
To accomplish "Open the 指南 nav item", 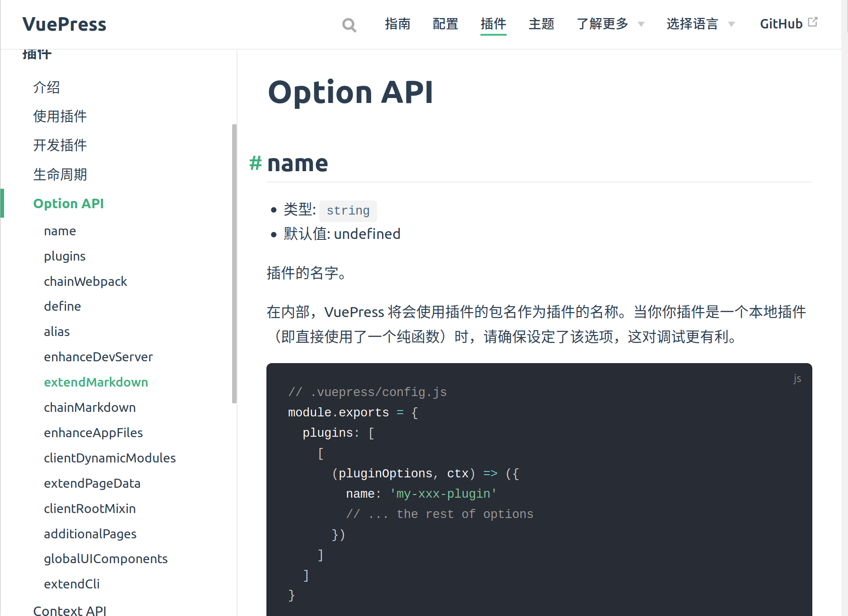I will click(x=397, y=24).
